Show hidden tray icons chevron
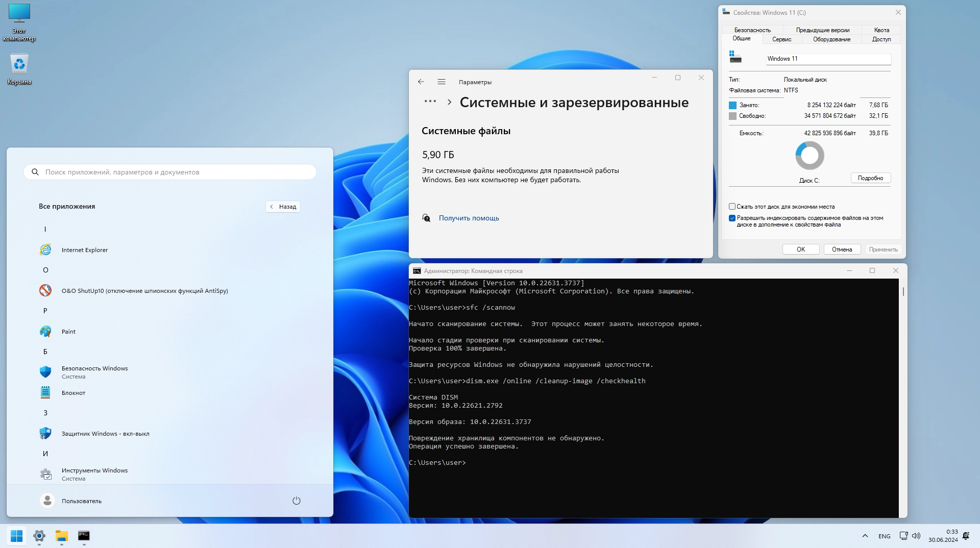This screenshot has width=980, height=548. tap(865, 536)
